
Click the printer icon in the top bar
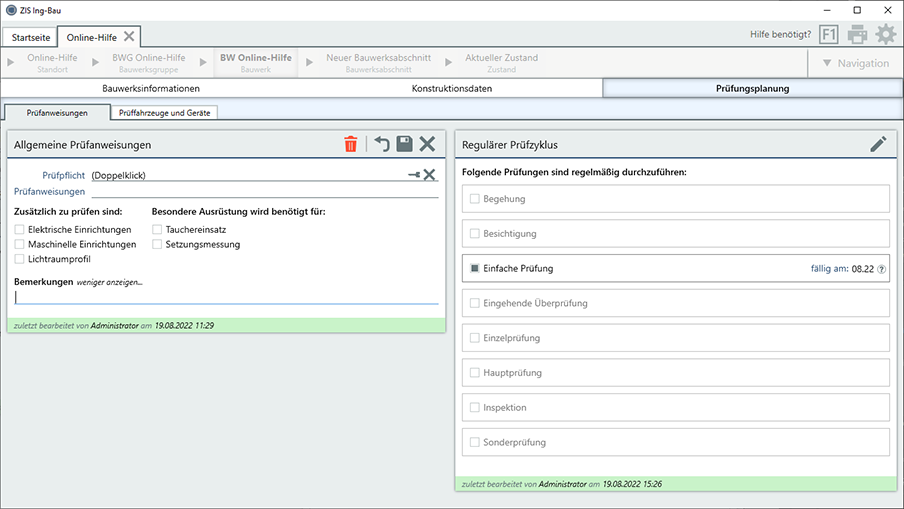pos(857,35)
